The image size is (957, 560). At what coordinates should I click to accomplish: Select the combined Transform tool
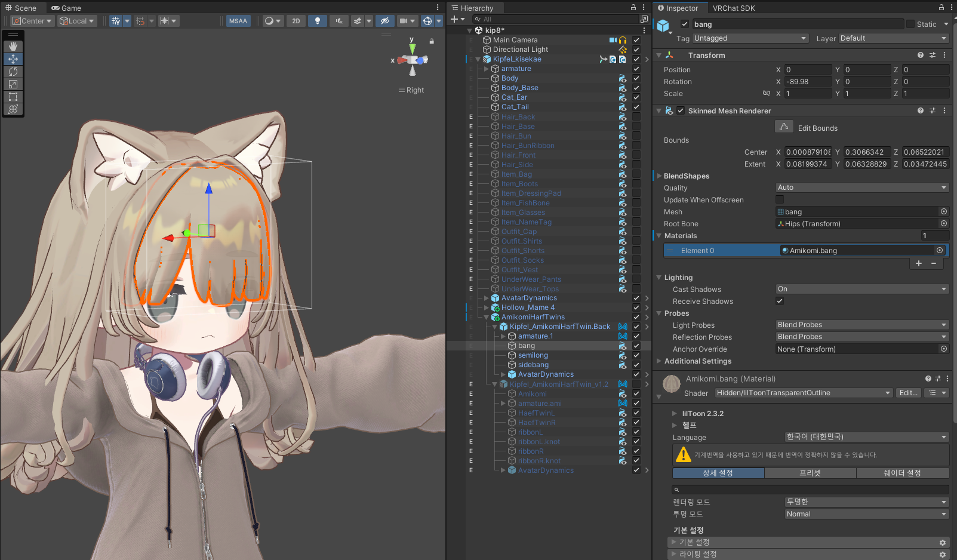point(13,109)
